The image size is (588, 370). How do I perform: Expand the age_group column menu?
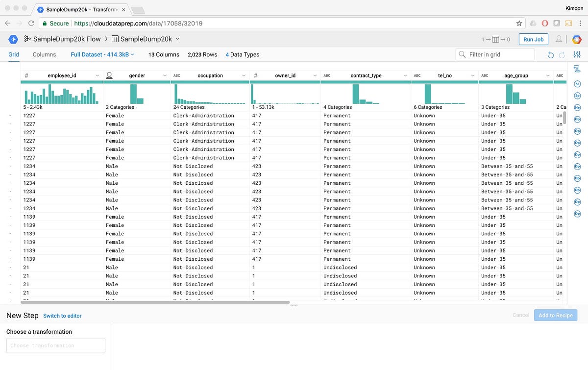pos(547,75)
